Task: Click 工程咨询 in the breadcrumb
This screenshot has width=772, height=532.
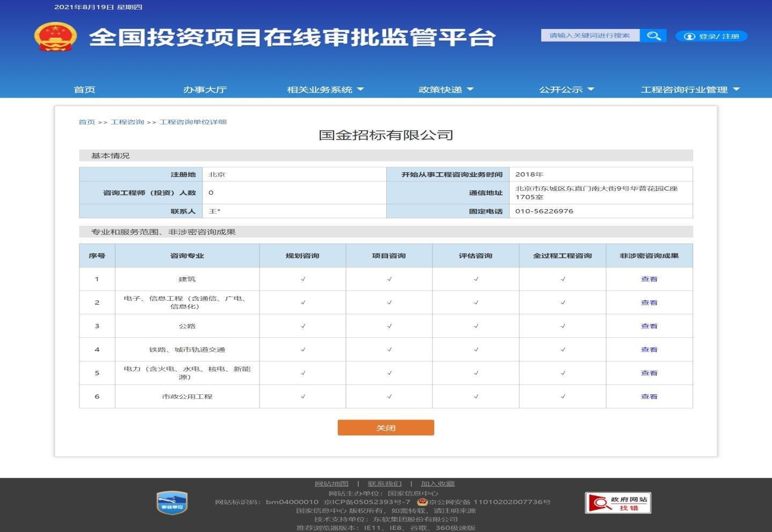Action: [127, 122]
